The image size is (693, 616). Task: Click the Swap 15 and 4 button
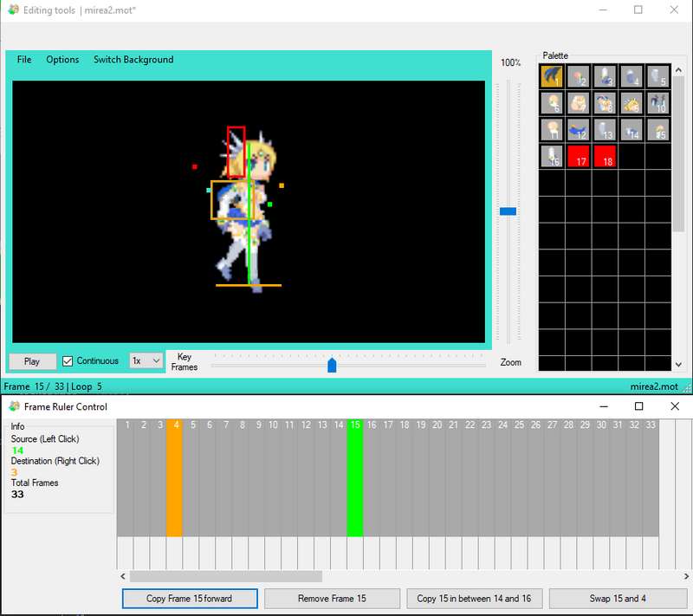pos(618,599)
